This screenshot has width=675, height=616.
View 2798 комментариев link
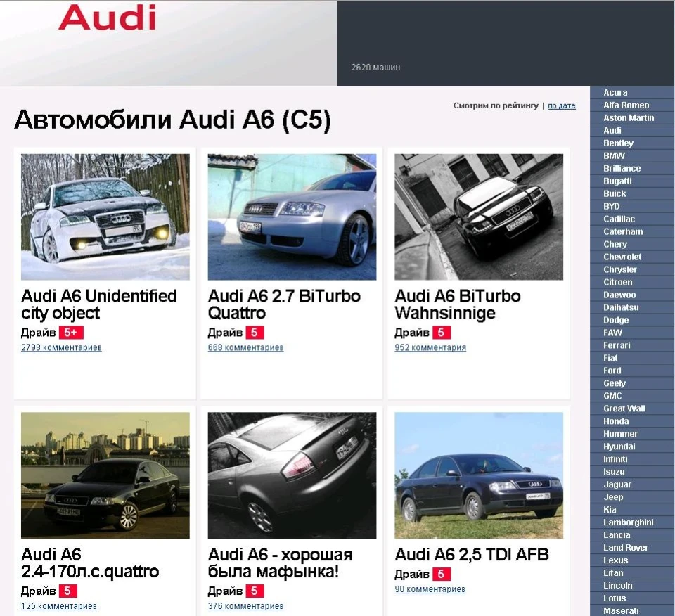point(61,347)
